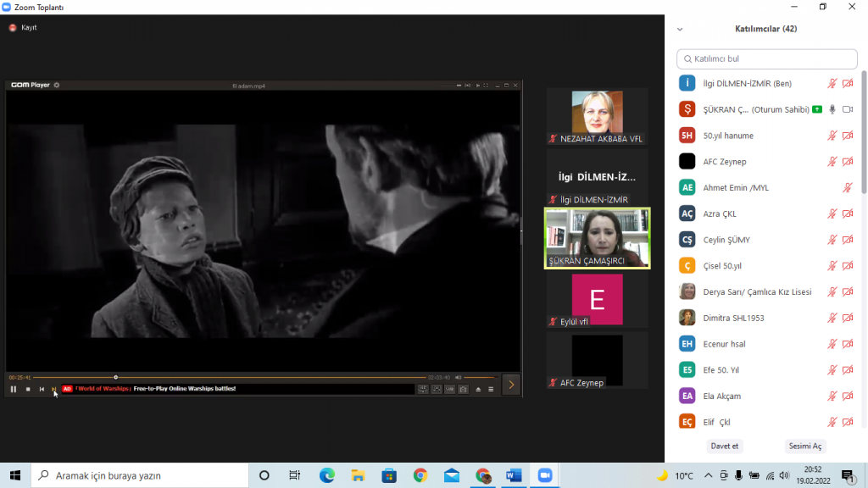Open GOM Player playlist with the orange arrow

pyautogui.click(x=510, y=384)
